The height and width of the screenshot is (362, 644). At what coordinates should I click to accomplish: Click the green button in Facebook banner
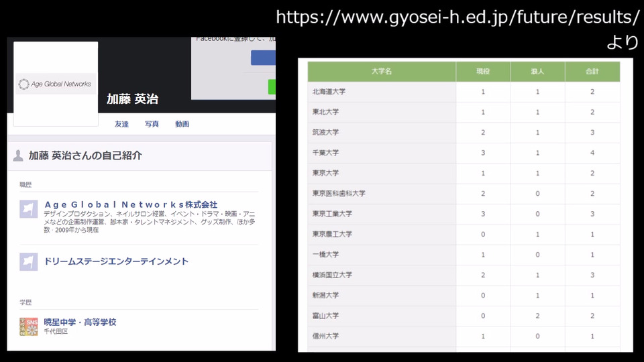pos(272,87)
